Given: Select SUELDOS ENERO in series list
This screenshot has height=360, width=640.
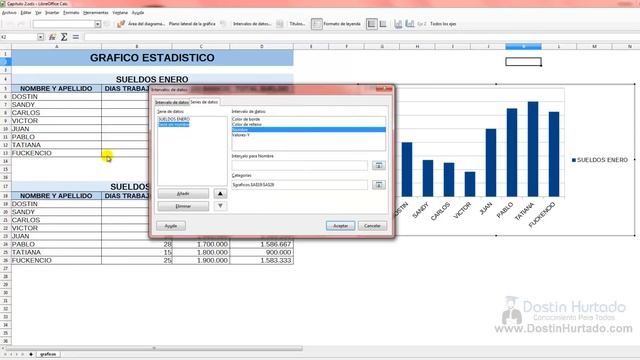Looking at the screenshot, I should point(174,119).
